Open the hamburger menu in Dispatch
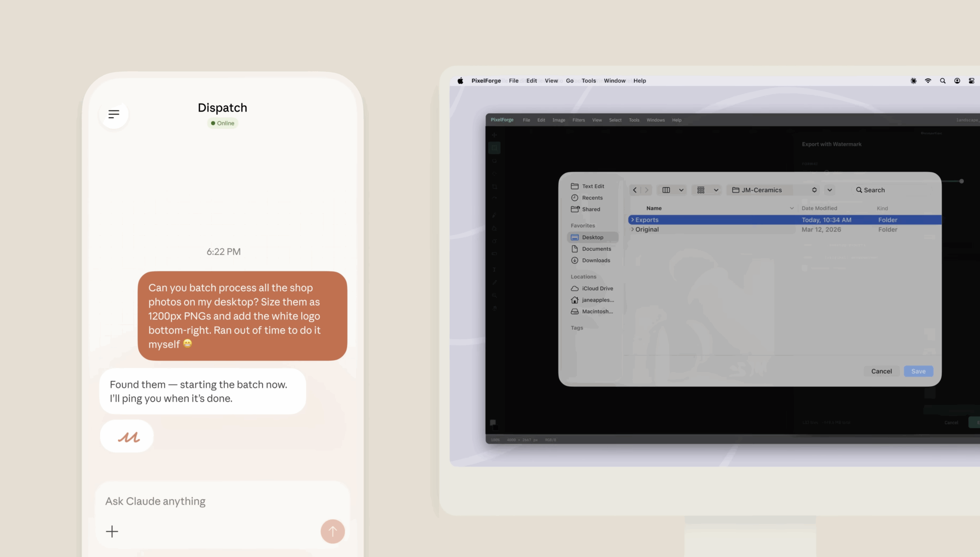The height and width of the screenshot is (557, 980). [x=114, y=114]
